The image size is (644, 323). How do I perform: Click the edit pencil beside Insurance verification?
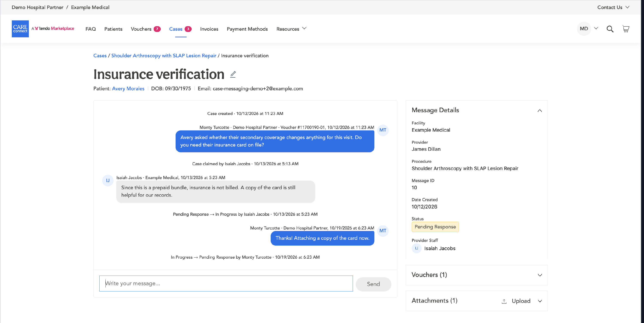click(x=233, y=74)
